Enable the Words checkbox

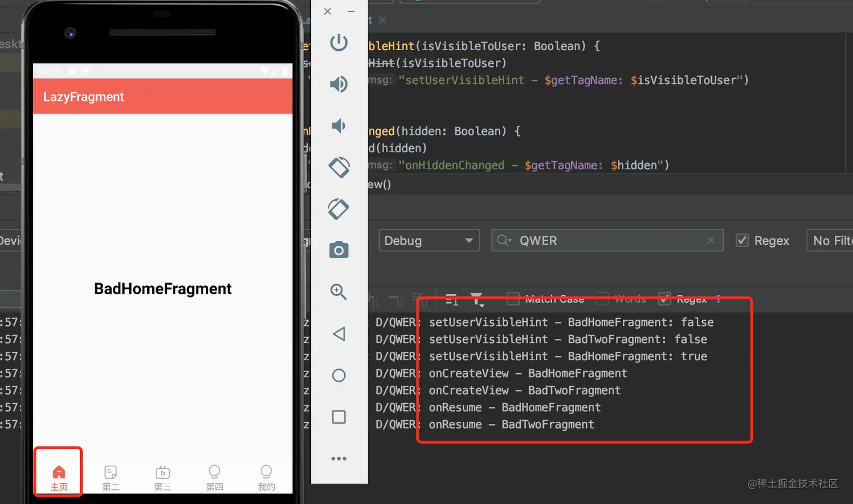[602, 299]
